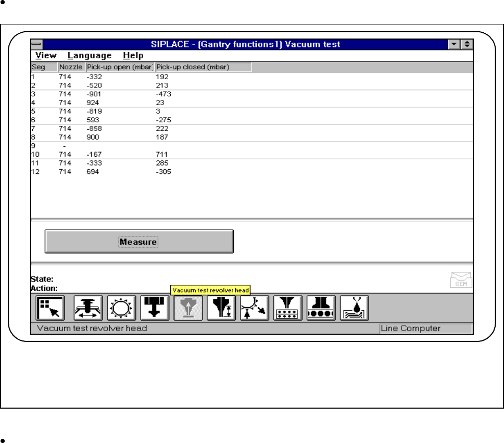Click the Pick-up closed (mbar) column header

[x=204, y=67]
